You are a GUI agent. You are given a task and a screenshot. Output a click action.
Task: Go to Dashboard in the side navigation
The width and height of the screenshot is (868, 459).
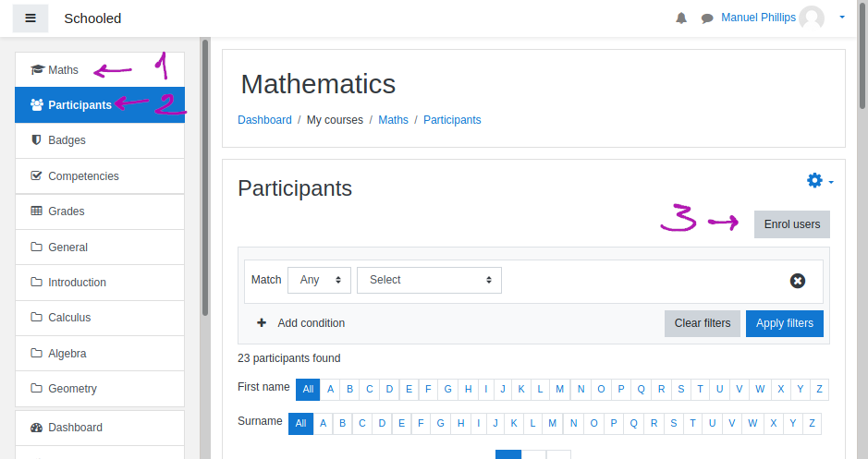75,428
